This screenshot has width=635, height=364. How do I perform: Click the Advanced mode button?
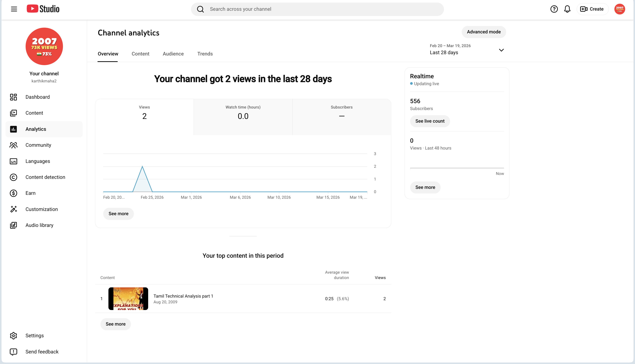point(484,32)
